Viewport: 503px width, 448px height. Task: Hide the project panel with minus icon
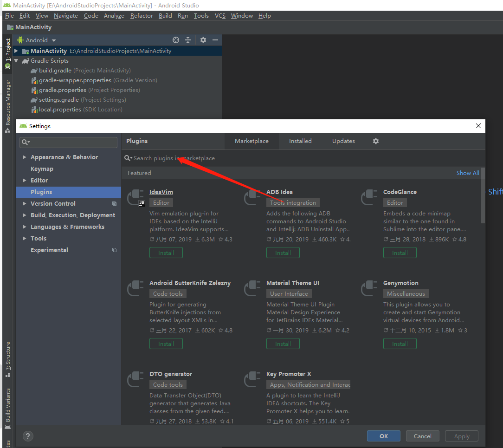[x=215, y=40]
